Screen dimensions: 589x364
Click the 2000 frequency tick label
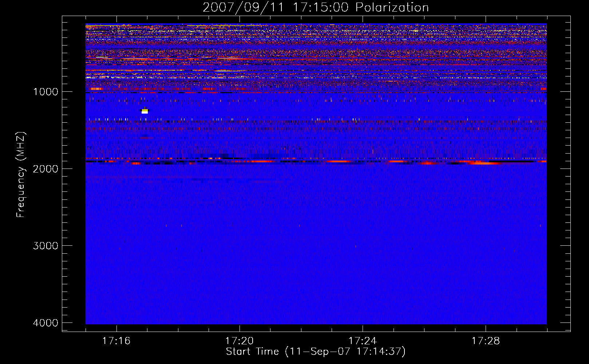tap(46, 169)
